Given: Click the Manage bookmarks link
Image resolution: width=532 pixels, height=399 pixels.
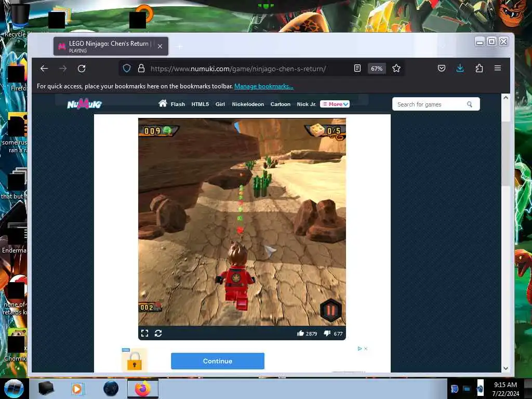Looking at the screenshot, I should click(263, 86).
